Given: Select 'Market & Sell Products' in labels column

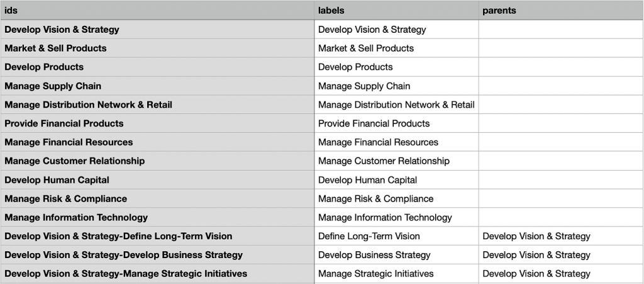Looking at the screenshot, I should point(396,48).
